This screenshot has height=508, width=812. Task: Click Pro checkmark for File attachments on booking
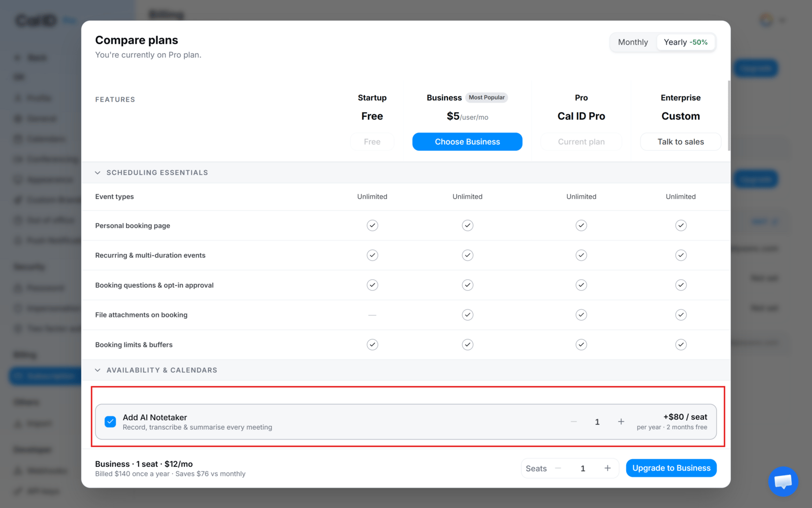click(x=581, y=315)
